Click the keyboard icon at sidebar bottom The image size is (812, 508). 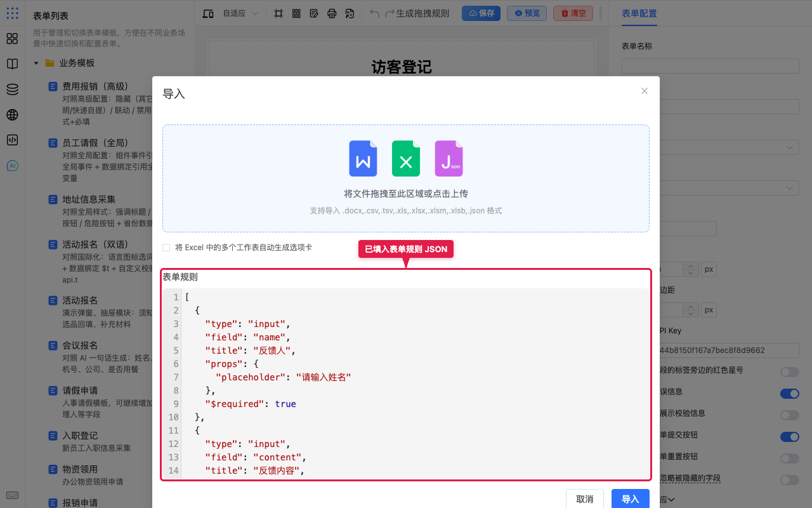point(12,495)
